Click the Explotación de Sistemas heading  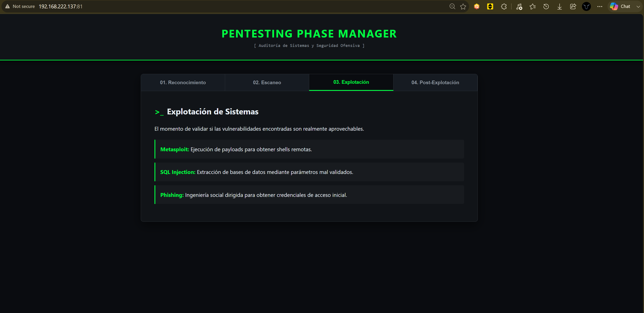(212, 112)
